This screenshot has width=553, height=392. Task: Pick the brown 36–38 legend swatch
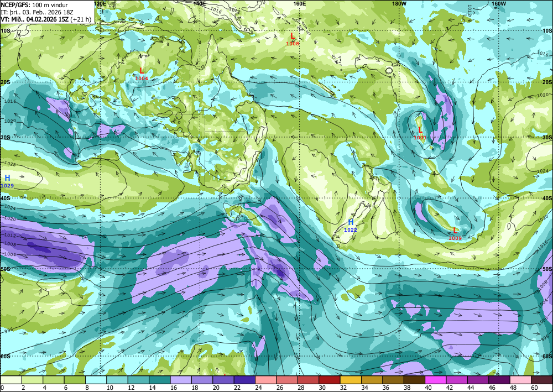[x=393, y=380]
